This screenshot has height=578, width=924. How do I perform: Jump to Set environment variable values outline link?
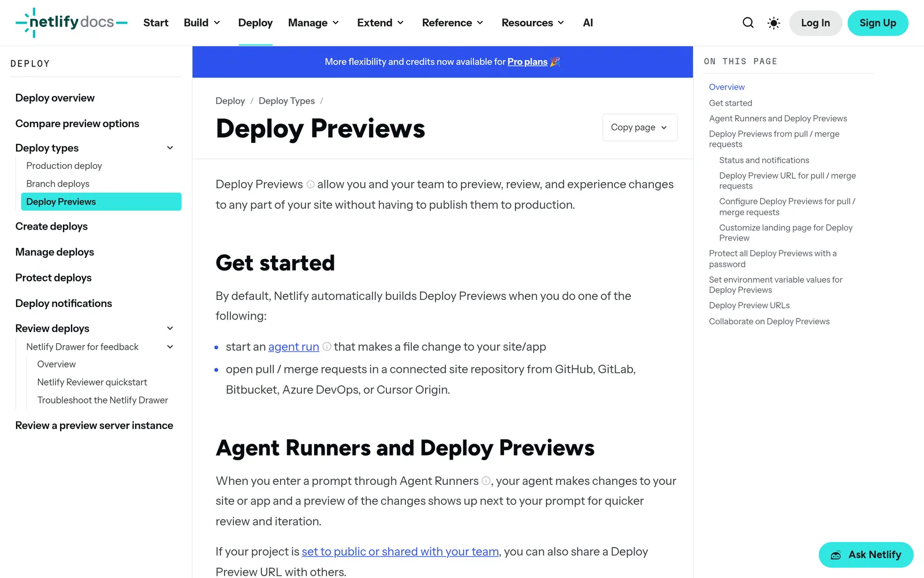[x=776, y=285]
